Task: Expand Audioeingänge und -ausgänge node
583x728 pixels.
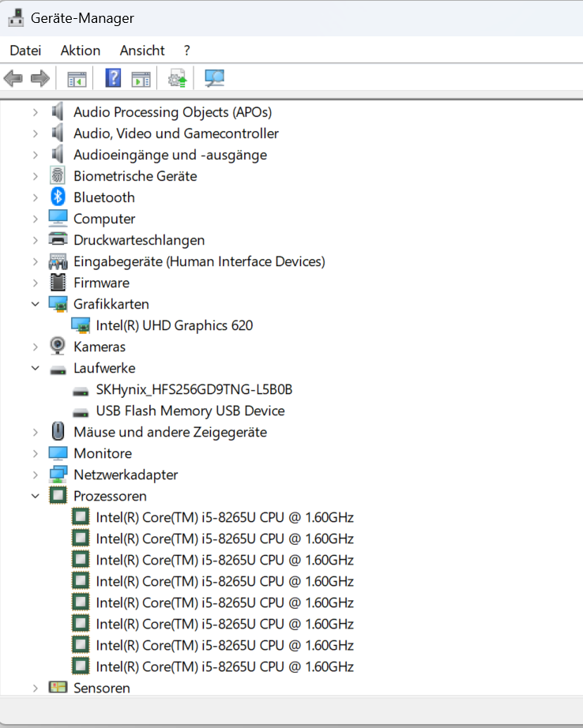Action: coord(36,155)
